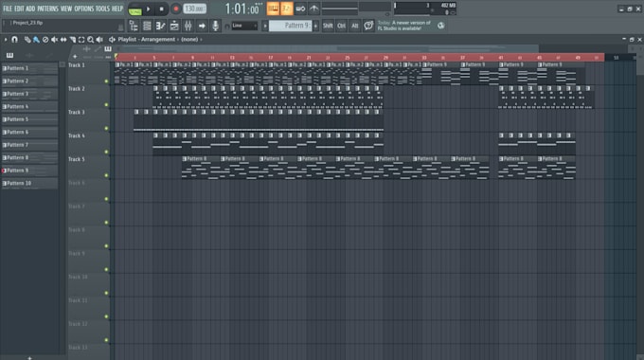Click the piano keys icon above Pattern 1
644x360 pixels.
9,56
